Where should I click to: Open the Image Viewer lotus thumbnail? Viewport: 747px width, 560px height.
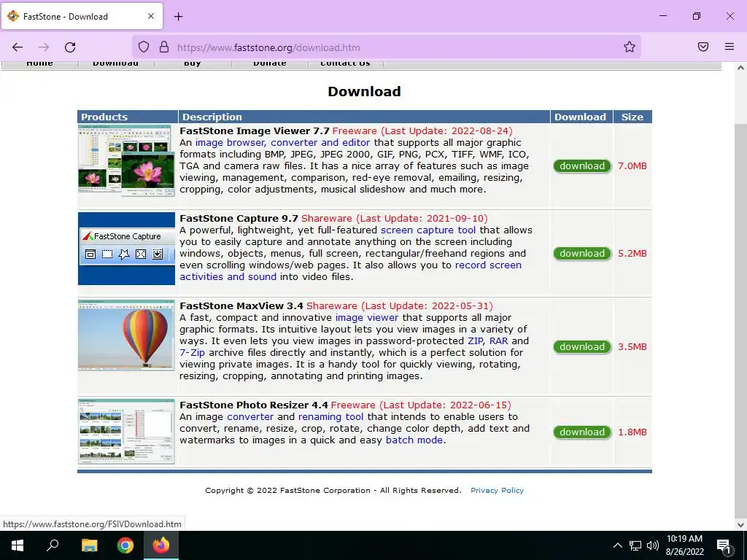coord(126,161)
